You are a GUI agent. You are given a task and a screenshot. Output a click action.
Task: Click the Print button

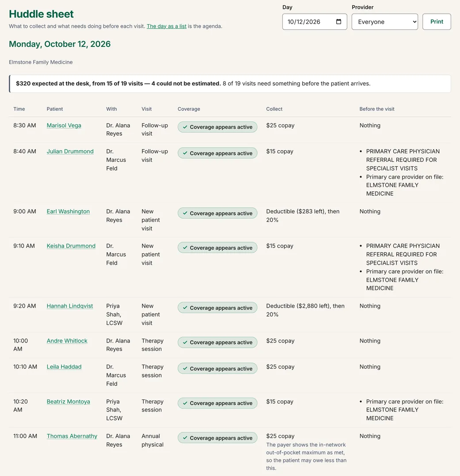click(x=437, y=22)
